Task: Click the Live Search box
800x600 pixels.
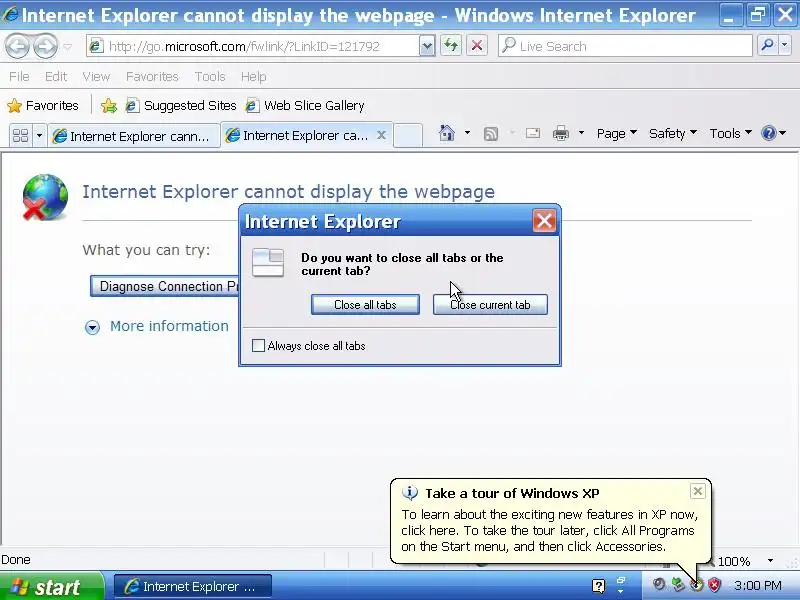Action: tap(625, 46)
